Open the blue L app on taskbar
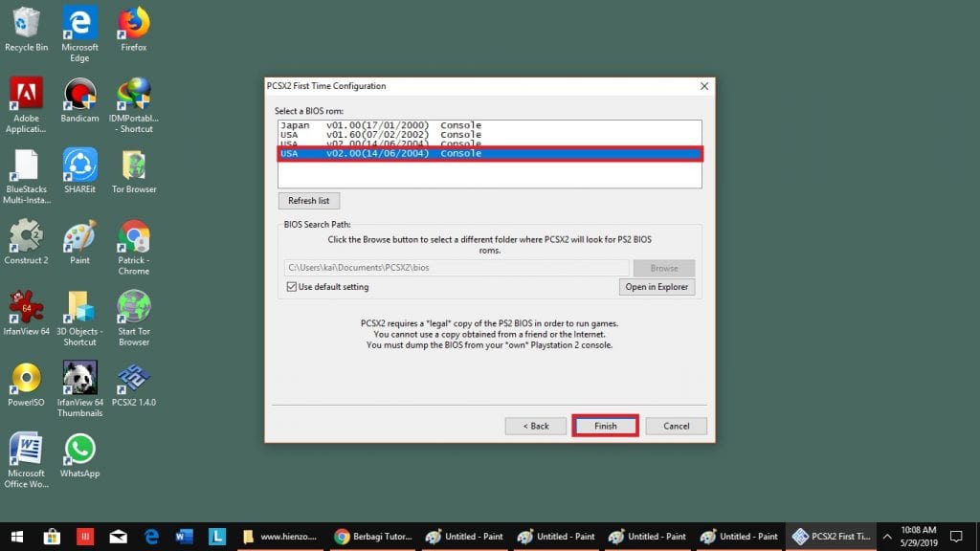The height and width of the screenshot is (551, 980). coord(217,536)
